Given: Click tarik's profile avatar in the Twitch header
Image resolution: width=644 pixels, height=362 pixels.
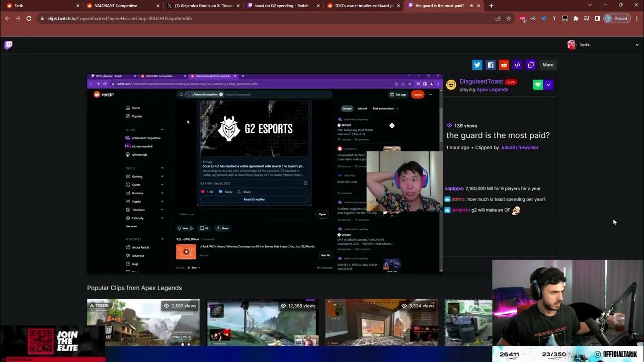Looking at the screenshot, I should pyautogui.click(x=572, y=45).
